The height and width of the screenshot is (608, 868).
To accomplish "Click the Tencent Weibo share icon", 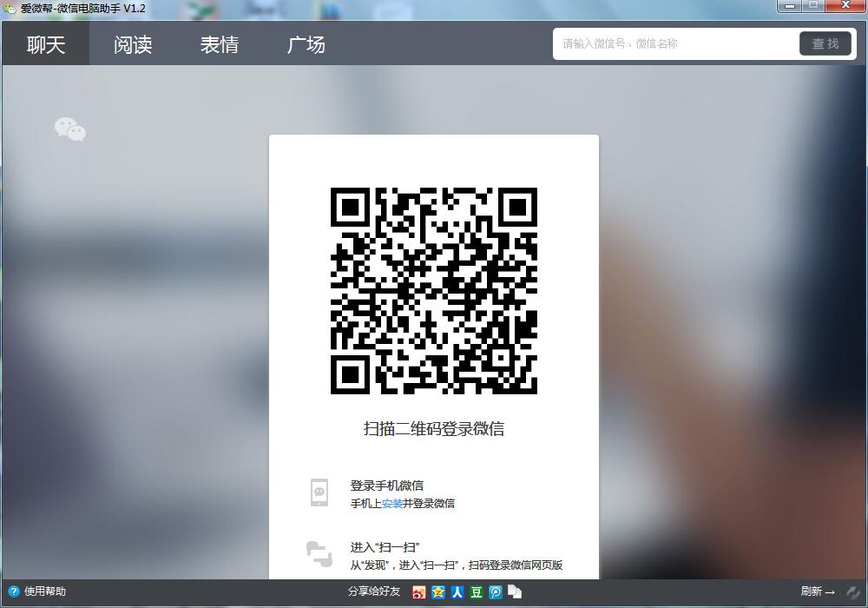I will [x=496, y=592].
